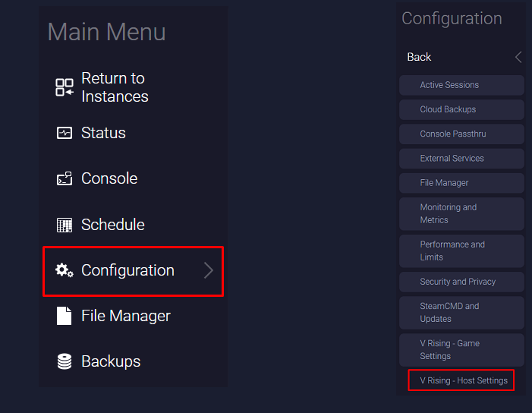Open SteamCMD and Updates settings
The image size is (532, 413).
click(461, 313)
